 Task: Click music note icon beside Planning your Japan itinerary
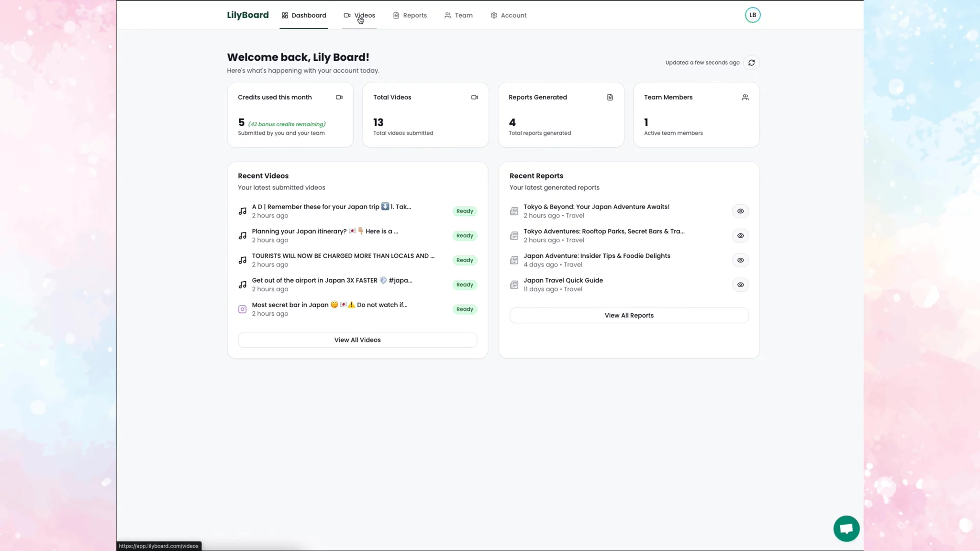(x=243, y=236)
